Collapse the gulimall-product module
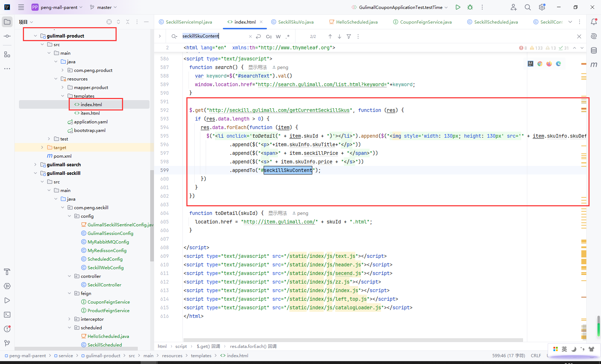Viewport: 601px width, 364px height. point(35,36)
